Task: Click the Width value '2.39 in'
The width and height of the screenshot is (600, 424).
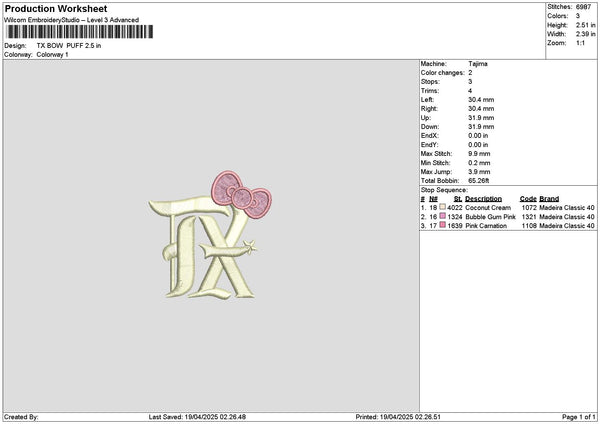Action: pos(585,34)
